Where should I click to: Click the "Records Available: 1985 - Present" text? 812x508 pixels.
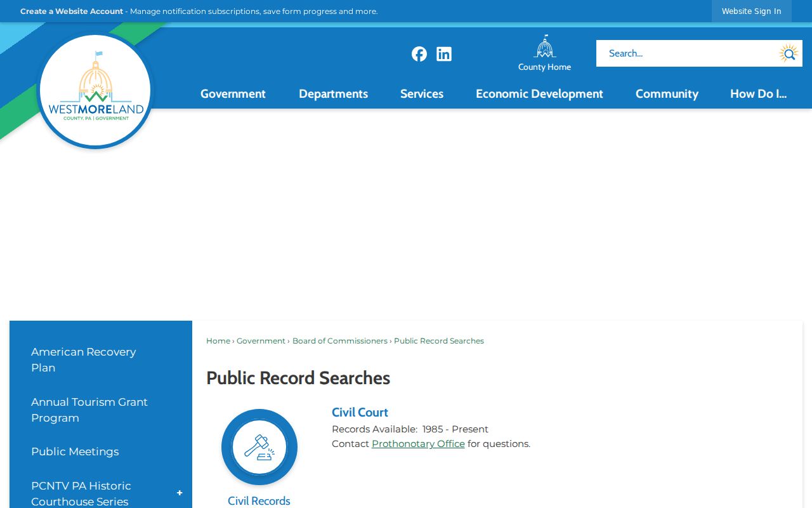click(410, 429)
